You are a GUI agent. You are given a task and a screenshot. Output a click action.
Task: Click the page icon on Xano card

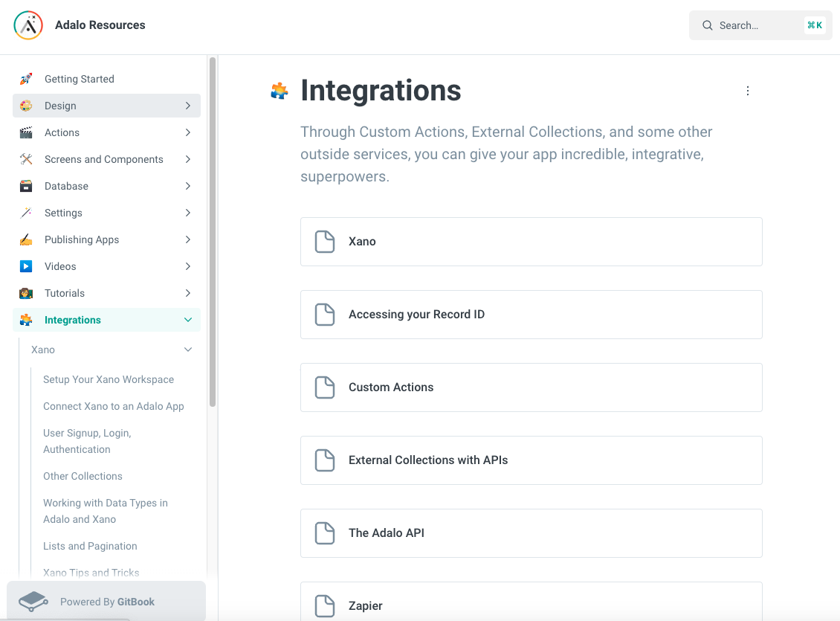[x=325, y=242]
